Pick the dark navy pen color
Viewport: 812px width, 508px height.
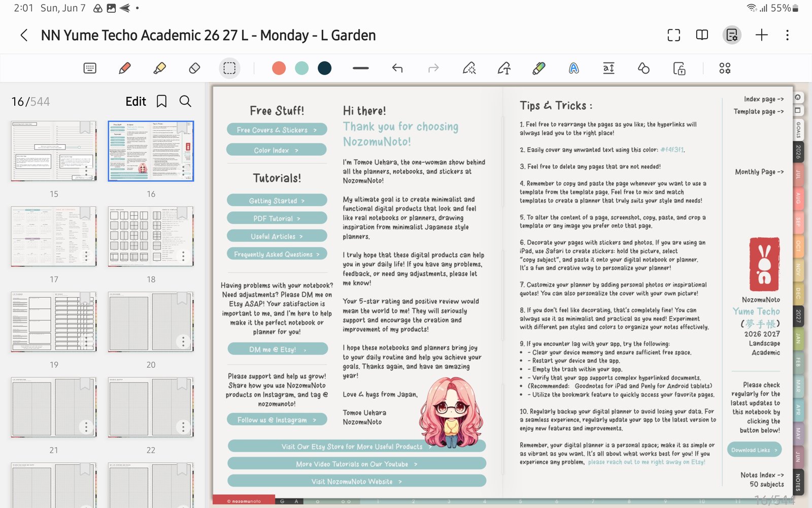[x=325, y=68]
